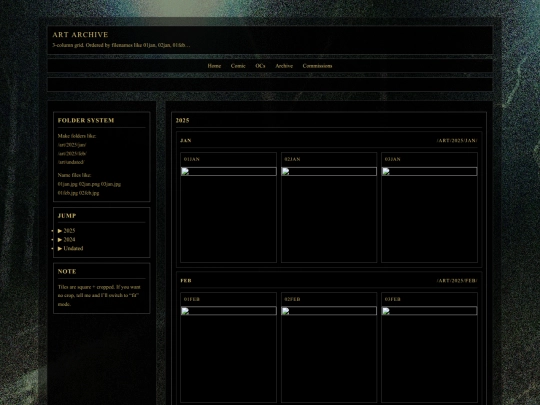The height and width of the screenshot is (405, 540).
Task: Expand the 2025 jump entry
Action: 66,231
